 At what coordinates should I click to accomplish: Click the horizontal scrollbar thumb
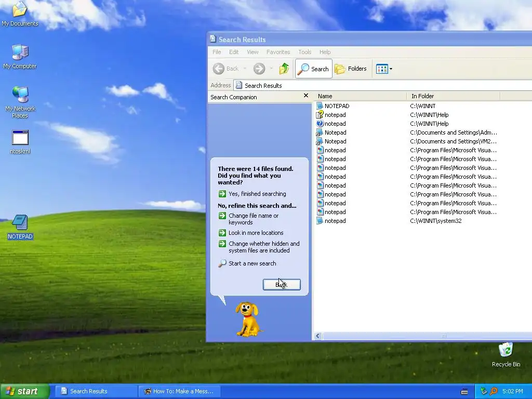428,336
